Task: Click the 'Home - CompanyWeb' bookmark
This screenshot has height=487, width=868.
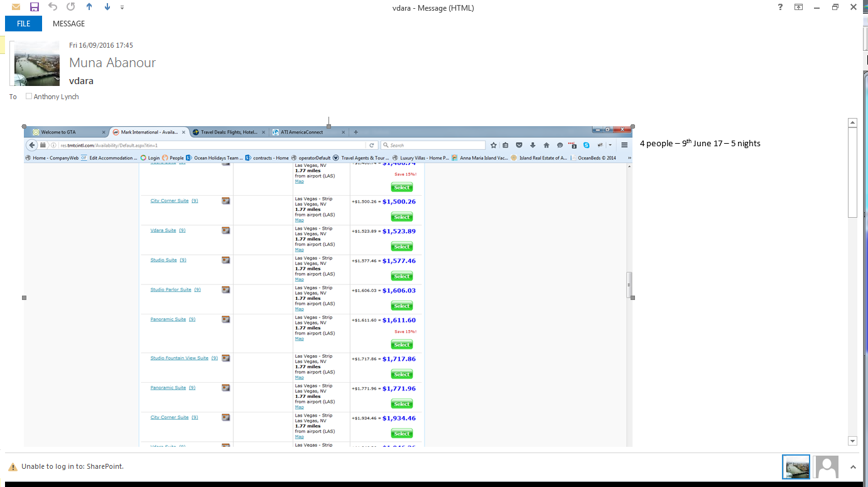Action: pos(52,158)
